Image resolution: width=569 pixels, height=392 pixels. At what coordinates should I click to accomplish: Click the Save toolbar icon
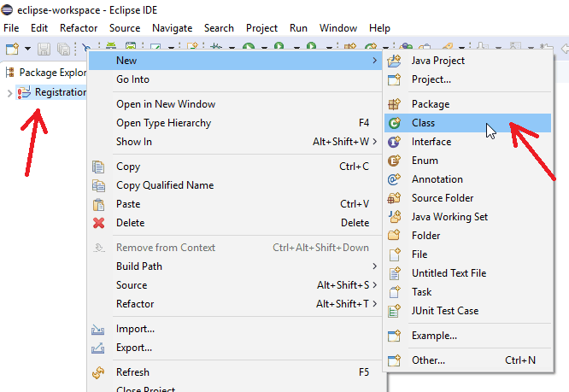[44, 49]
